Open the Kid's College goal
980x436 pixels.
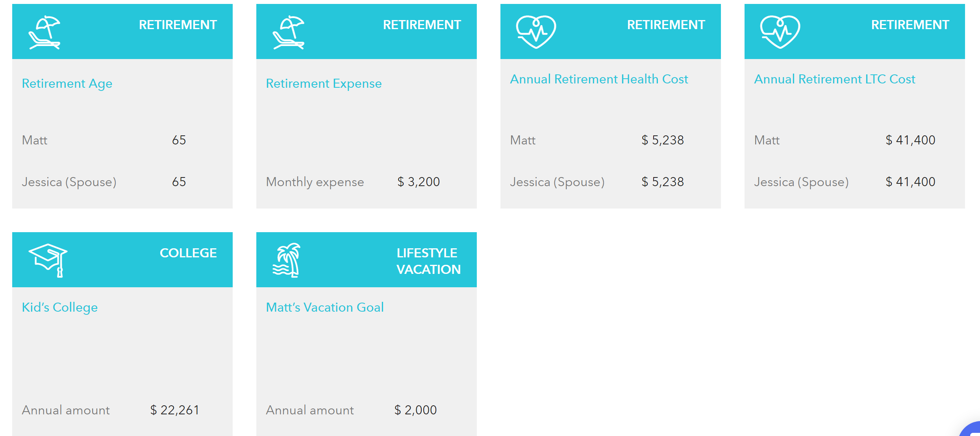click(60, 307)
